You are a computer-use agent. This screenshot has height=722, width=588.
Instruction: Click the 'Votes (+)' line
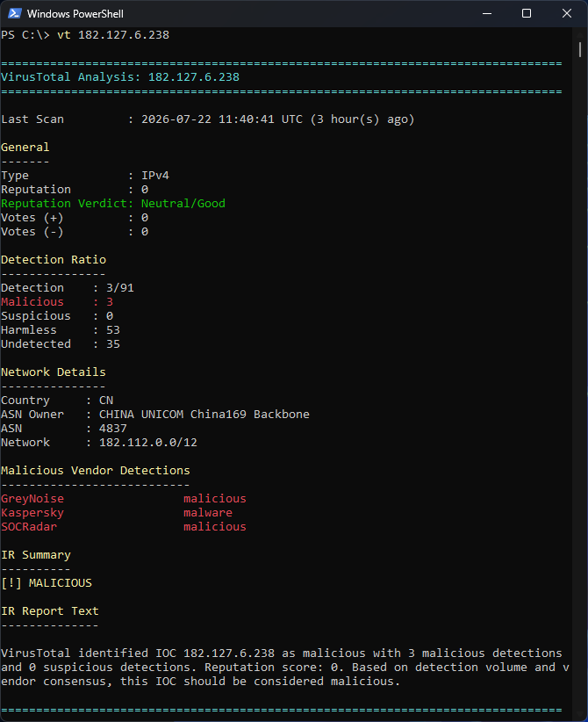point(75,218)
